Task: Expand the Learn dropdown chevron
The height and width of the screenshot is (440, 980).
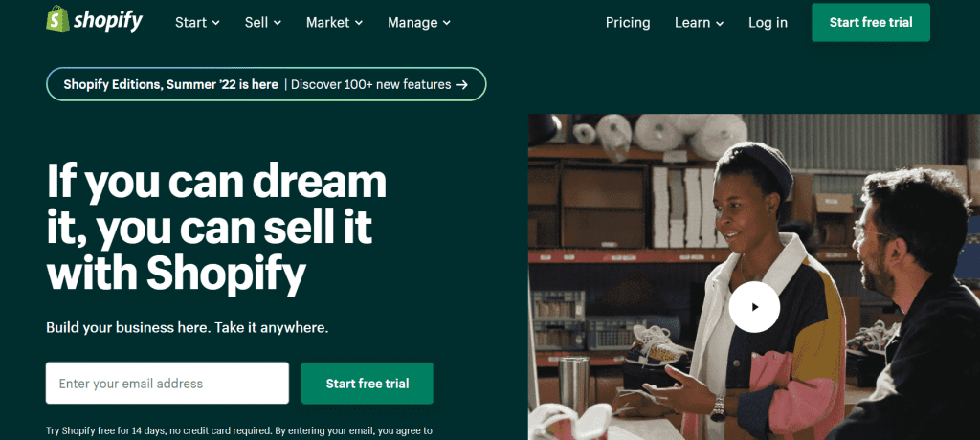Action: (x=720, y=23)
